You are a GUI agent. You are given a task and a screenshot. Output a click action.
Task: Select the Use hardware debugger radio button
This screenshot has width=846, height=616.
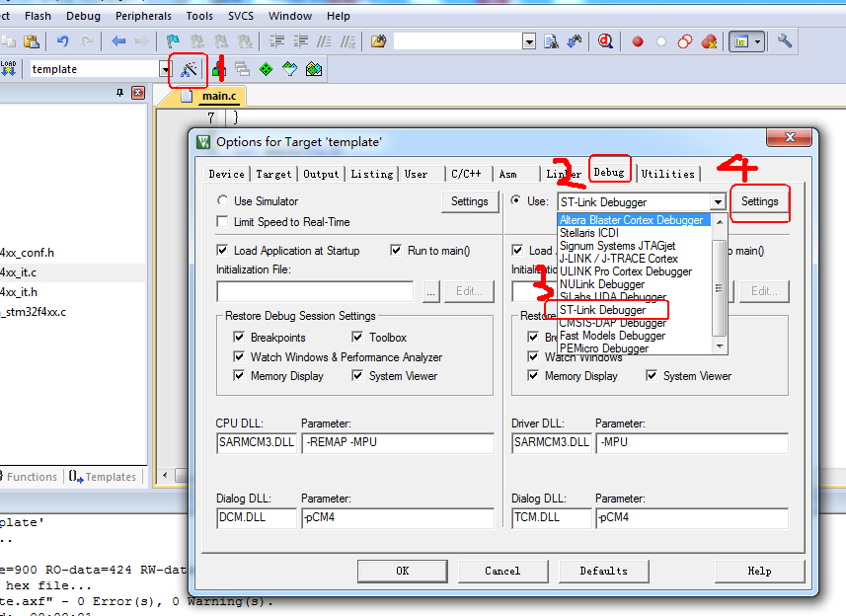(516, 200)
